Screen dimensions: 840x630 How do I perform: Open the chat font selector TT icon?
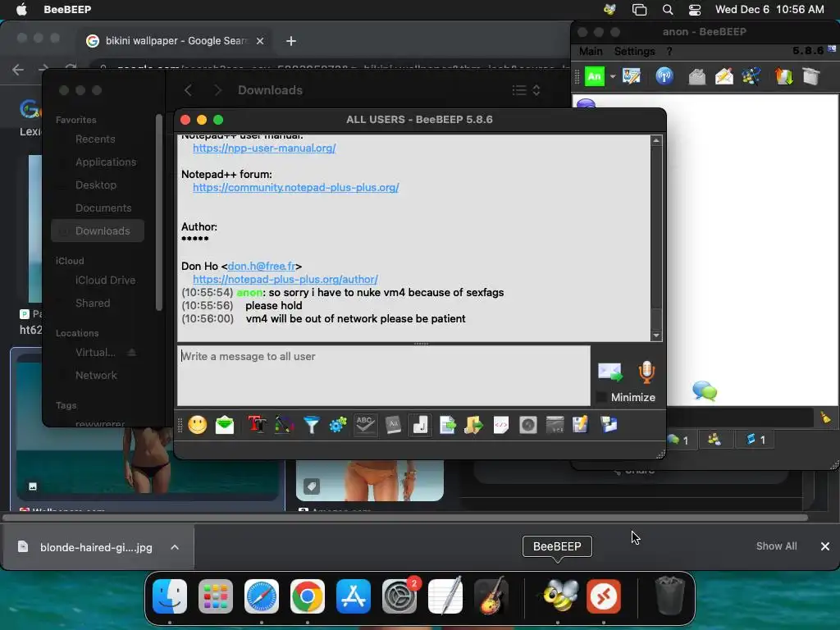(257, 426)
